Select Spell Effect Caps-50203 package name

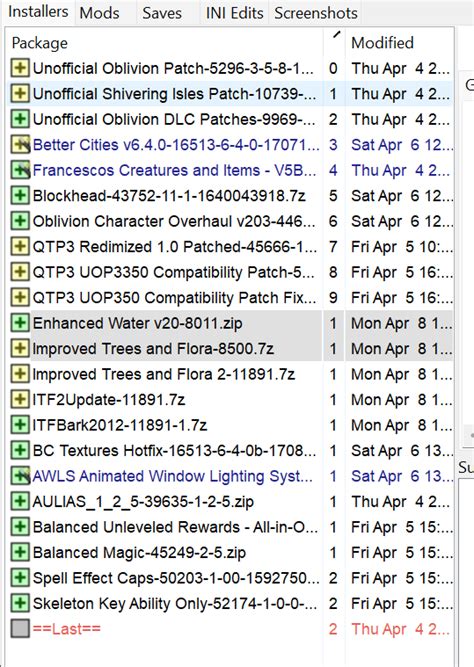tap(176, 578)
